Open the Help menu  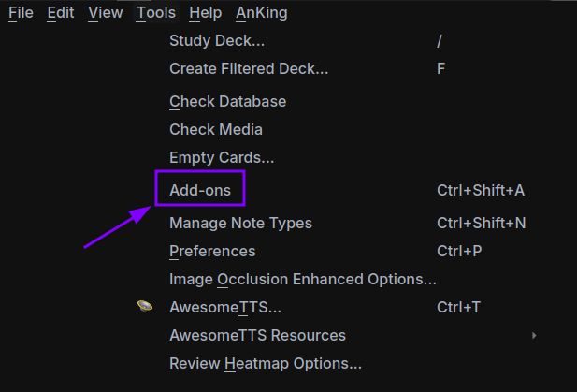(205, 13)
